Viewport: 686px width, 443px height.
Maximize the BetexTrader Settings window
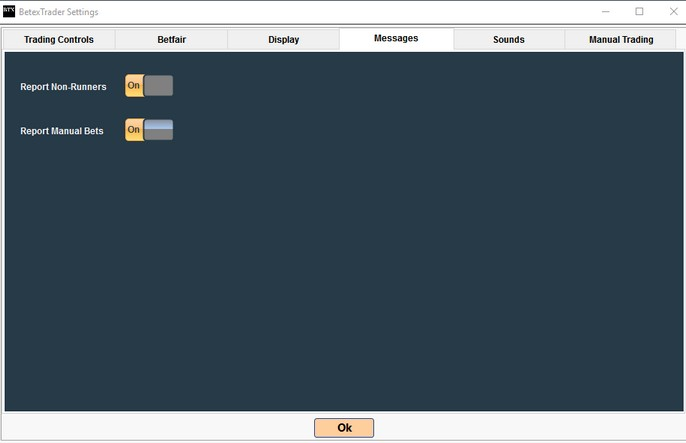pos(639,12)
